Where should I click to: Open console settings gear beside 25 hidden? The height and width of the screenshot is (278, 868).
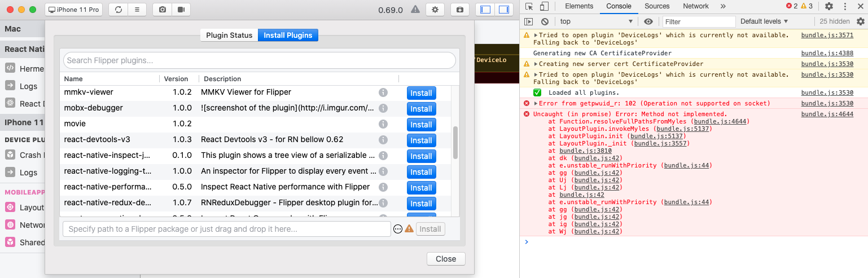click(x=860, y=21)
